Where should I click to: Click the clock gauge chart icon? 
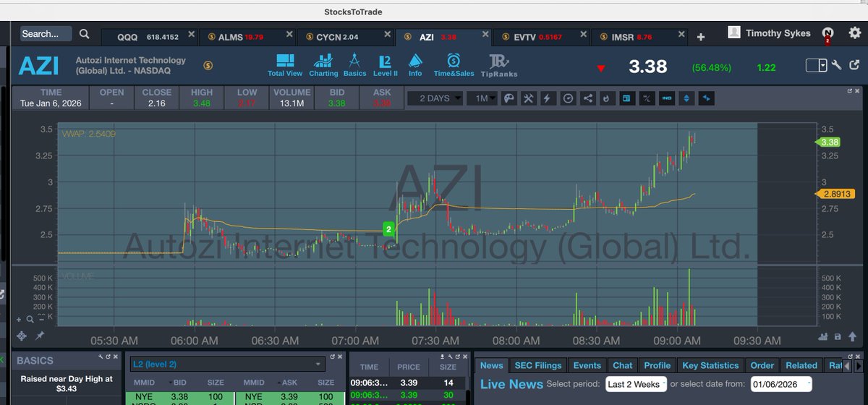[568, 98]
